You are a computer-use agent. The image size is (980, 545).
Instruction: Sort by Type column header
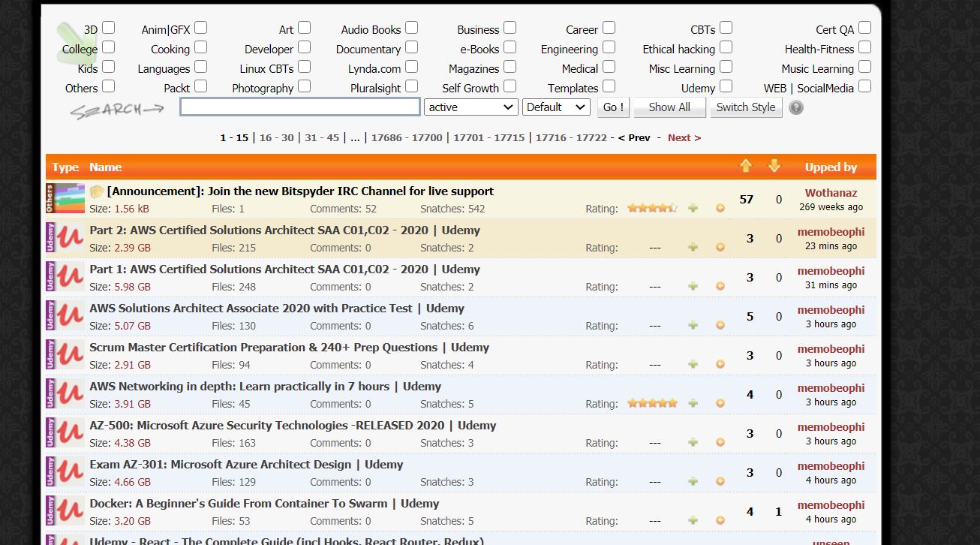tap(65, 167)
